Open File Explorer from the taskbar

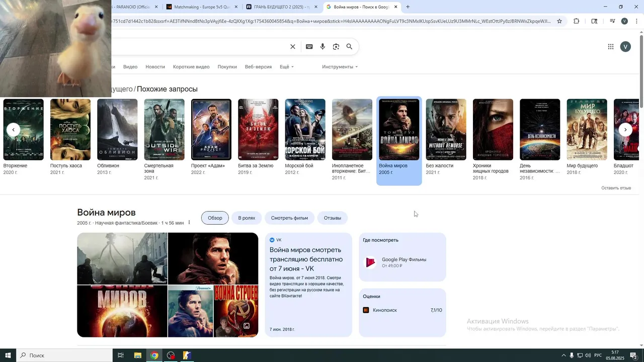[138, 355]
